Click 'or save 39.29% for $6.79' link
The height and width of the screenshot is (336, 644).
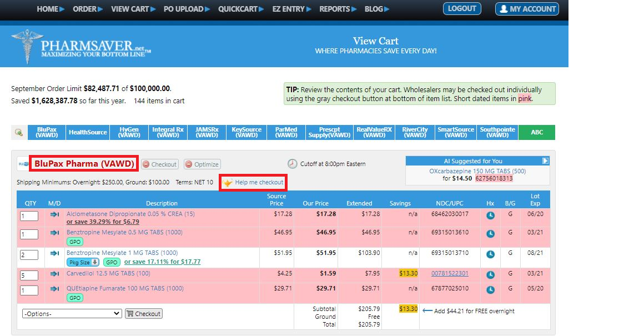tap(103, 222)
